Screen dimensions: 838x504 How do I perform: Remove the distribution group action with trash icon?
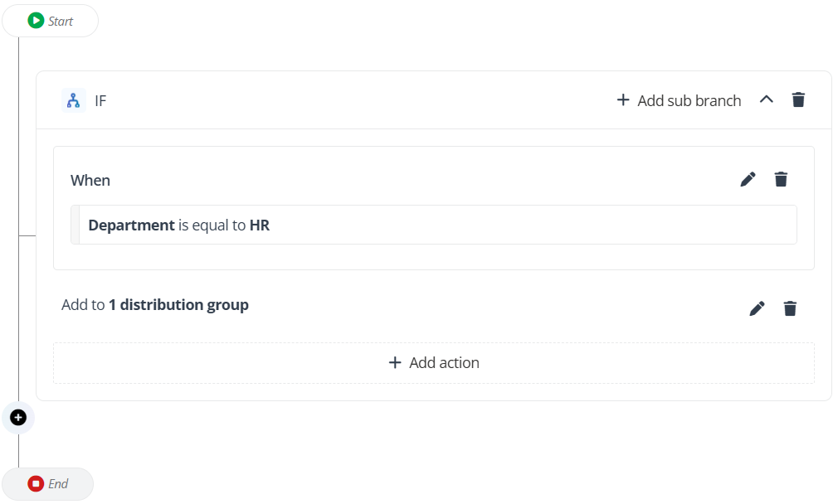pyautogui.click(x=790, y=308)
